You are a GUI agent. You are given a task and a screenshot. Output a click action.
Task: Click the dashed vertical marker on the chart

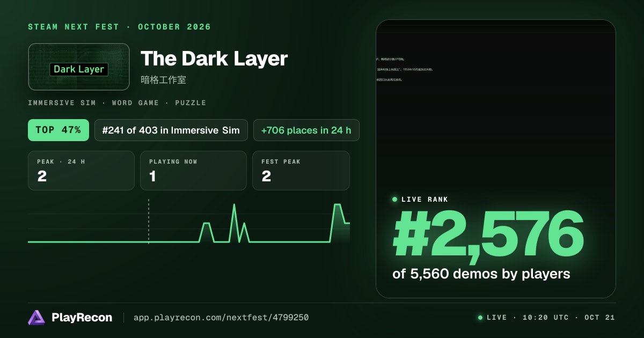click(x=149, y=222)
